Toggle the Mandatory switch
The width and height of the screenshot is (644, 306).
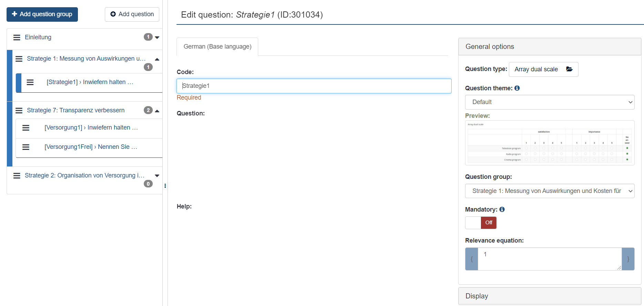click(481, 223)
